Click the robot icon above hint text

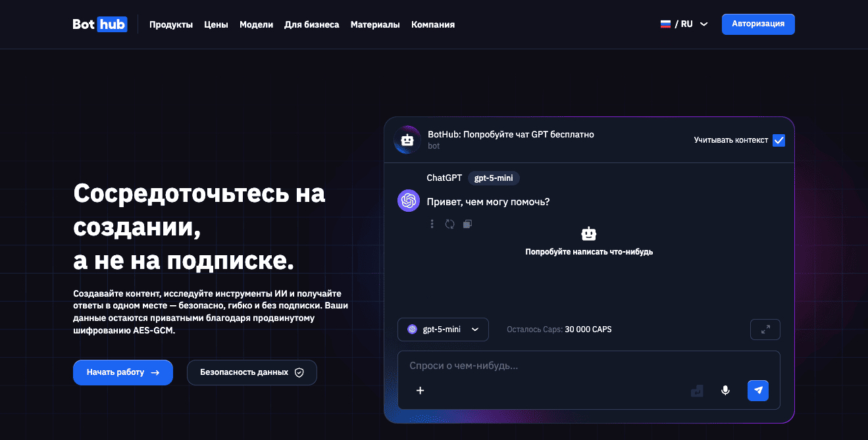tap(589, 233)
